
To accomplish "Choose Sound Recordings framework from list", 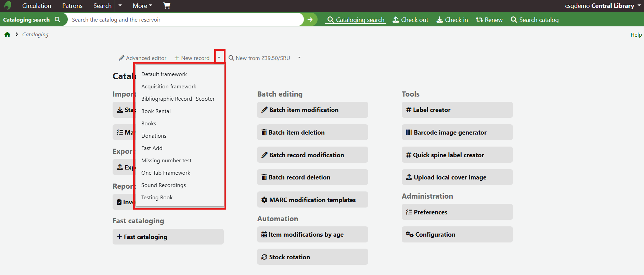I will pos(164,185).
